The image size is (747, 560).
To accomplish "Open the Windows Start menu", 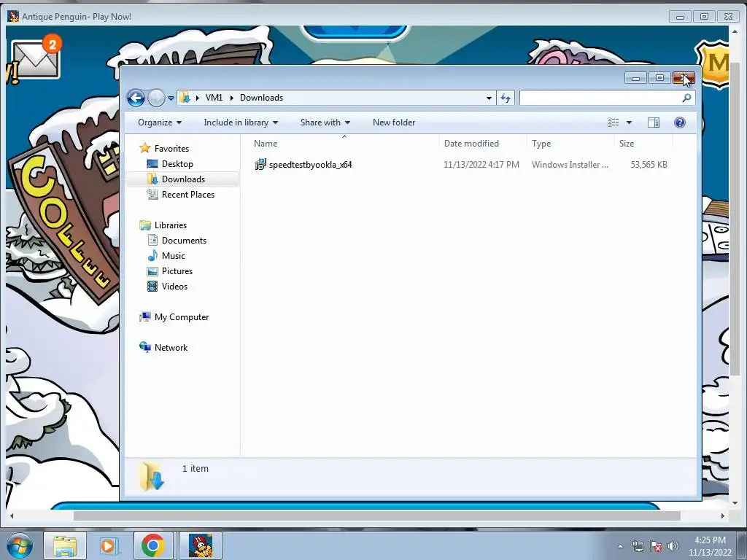I will click(x=20, y=545).
